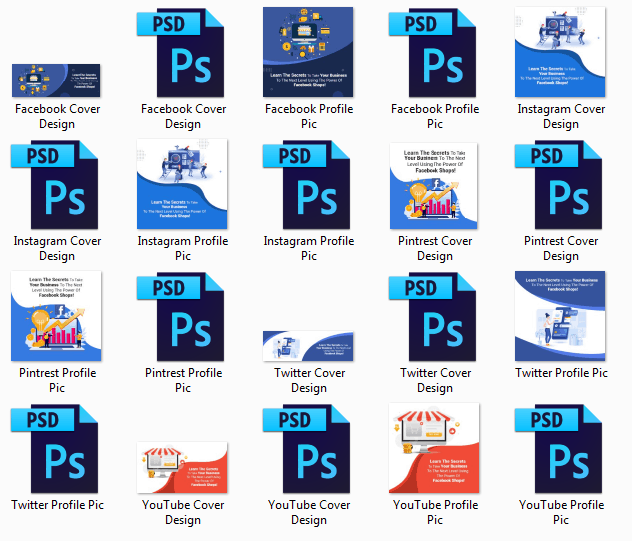Select the Pintrest Cover Design PSD file icon
Viewport: 632px width, 541px height.
[560, 185]
